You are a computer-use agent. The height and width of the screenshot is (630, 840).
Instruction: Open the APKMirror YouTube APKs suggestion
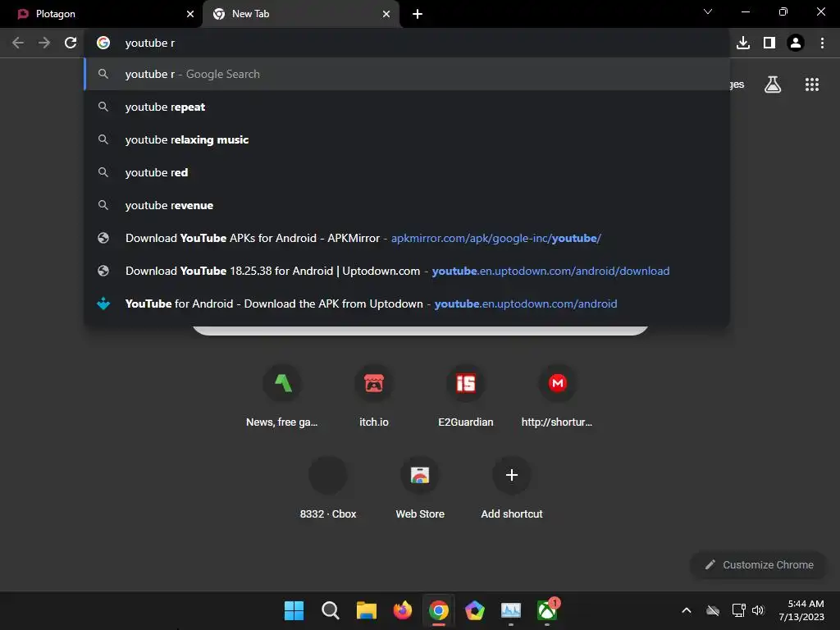[407, 238]
